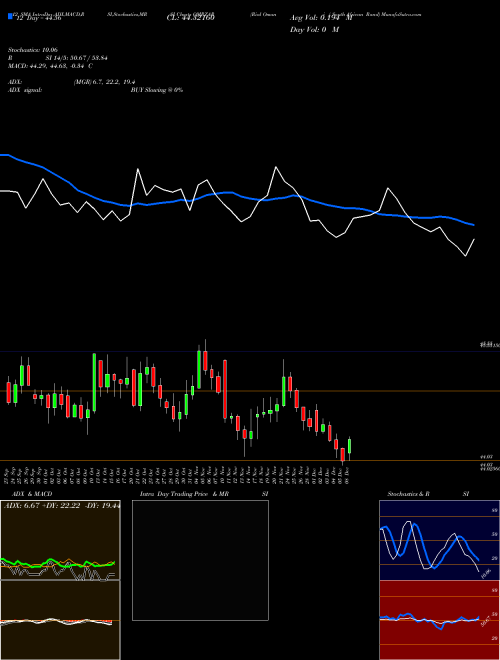Click the 'Day Vol: 0 M' readout
The height and width of the screenshot is (660, 500).
click(314, 30)
